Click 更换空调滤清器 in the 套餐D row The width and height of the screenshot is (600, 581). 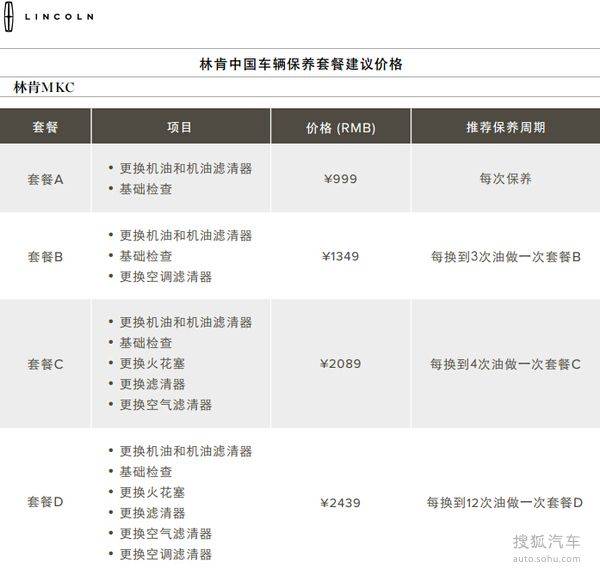pos(166,555)
